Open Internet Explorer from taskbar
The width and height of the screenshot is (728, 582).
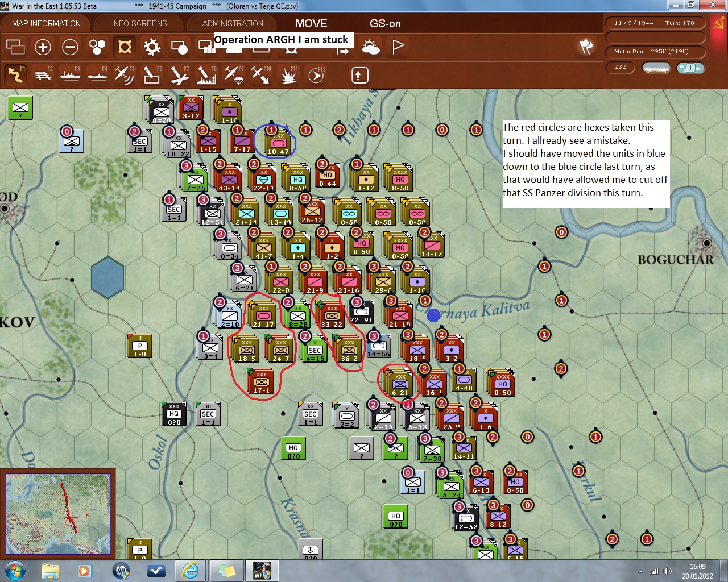click(x=189, y=571)
